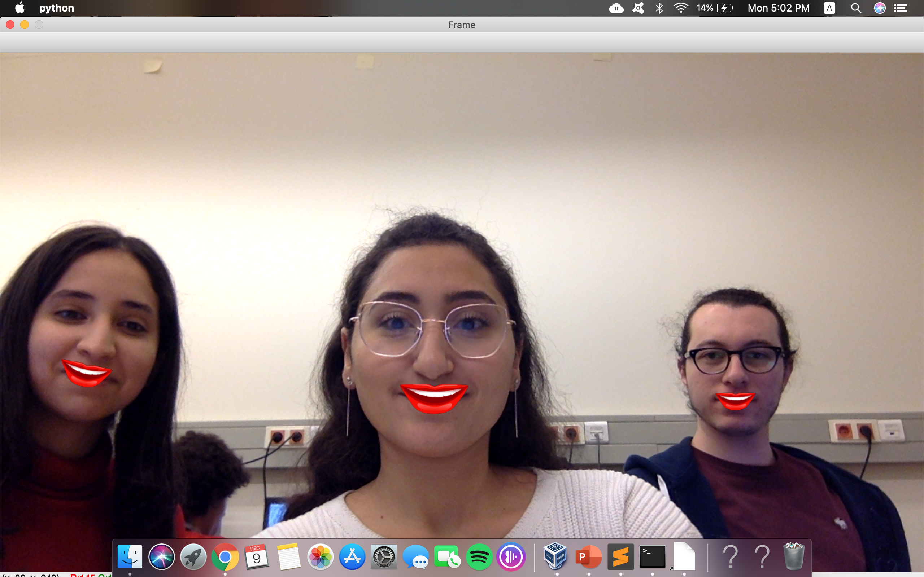Open battery status menu at 14%

point(715,8)
